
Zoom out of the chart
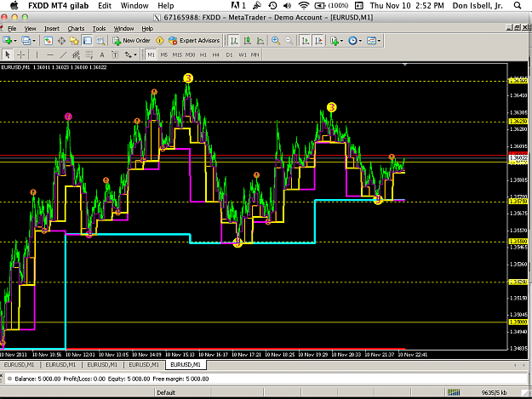(x=289, y=41)
